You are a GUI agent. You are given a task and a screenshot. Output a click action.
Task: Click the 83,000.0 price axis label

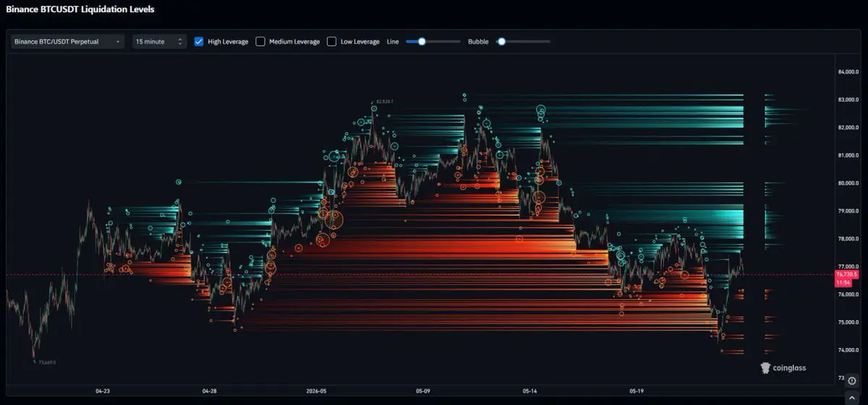pos(847,99)
